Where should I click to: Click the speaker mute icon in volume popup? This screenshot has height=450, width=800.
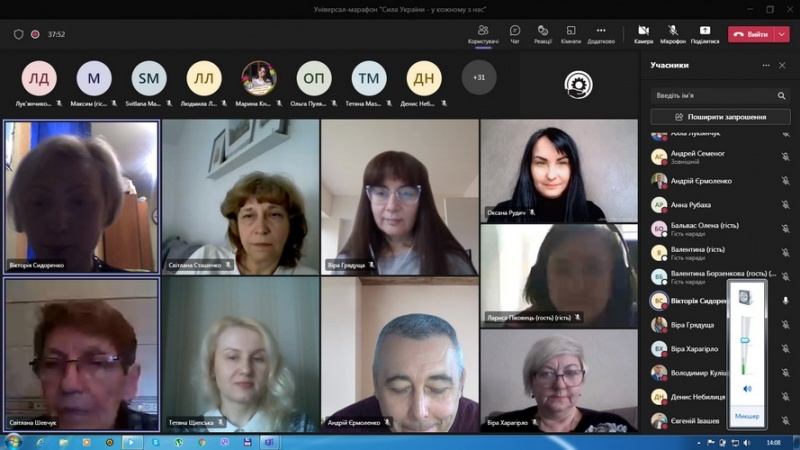pos(746,389)
